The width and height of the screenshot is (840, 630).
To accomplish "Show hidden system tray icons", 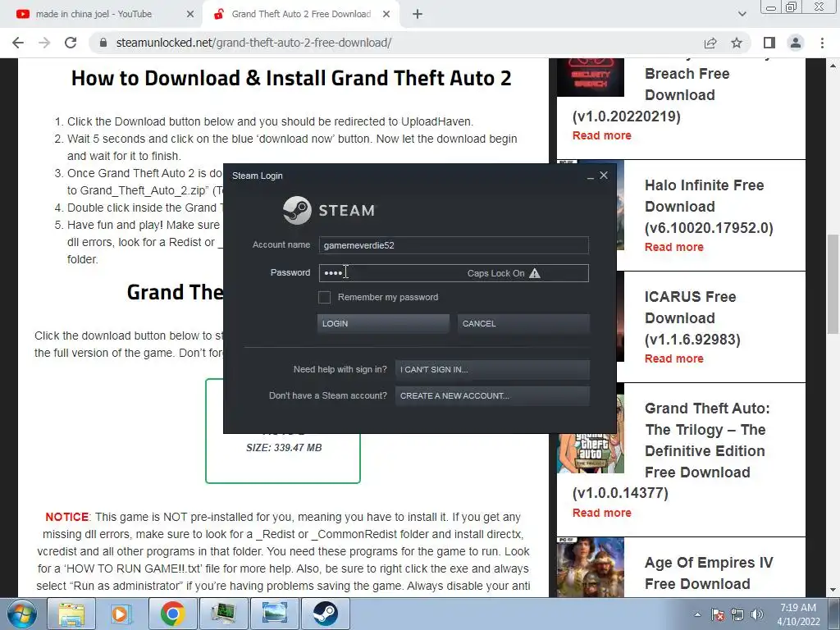I will pos(697,614).
